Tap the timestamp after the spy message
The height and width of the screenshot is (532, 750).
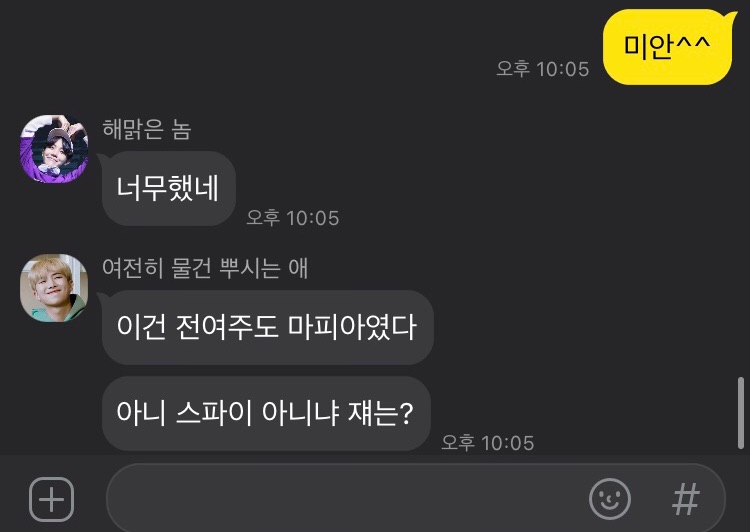[x=487, y=443]
